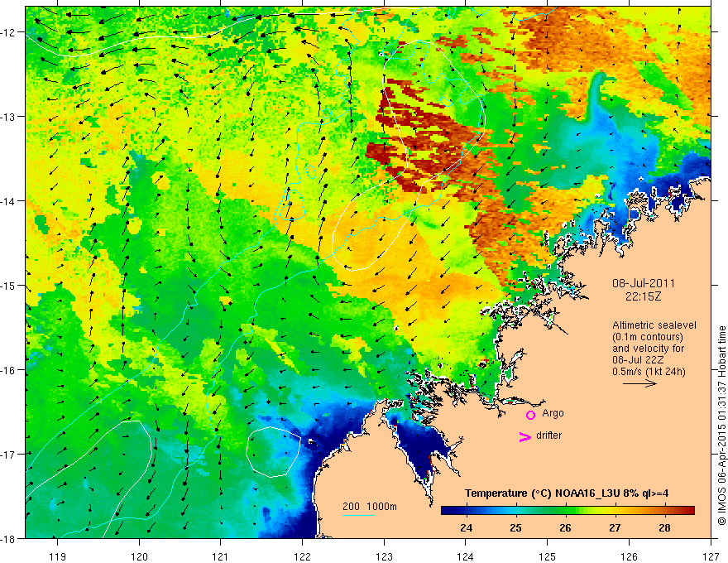Click the 'and velocity for' caption line
The width and height of the screenshot is (728, 563).
point(648,348)
